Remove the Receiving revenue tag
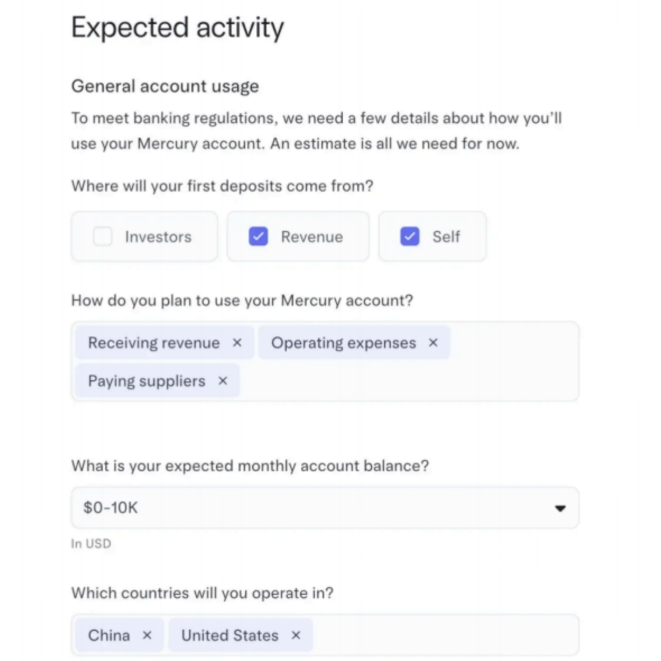Screen dimensions: 661x661 point(237,343)
